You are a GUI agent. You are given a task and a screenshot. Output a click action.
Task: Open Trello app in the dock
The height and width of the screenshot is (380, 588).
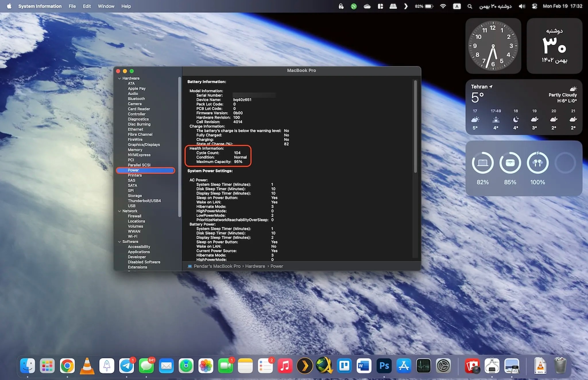(x=344, y=366)
